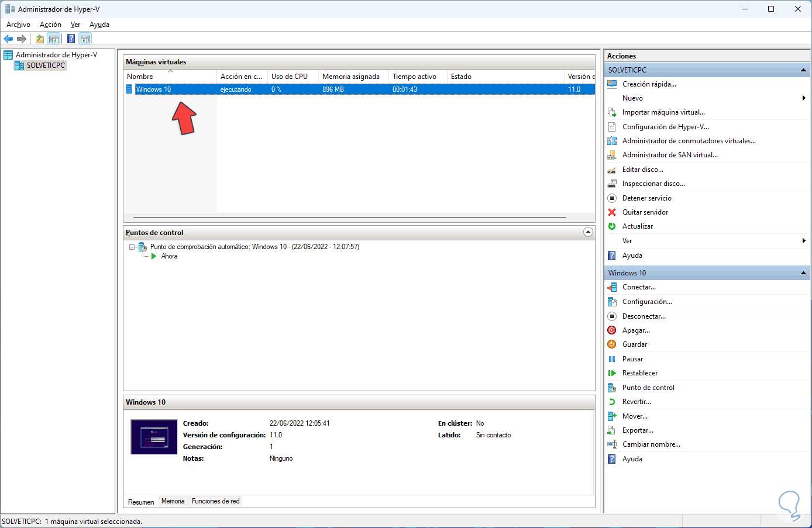Screen dimensions: 812x528
Task: Click the Up One Level folder icon
Action: click(40, 39)
